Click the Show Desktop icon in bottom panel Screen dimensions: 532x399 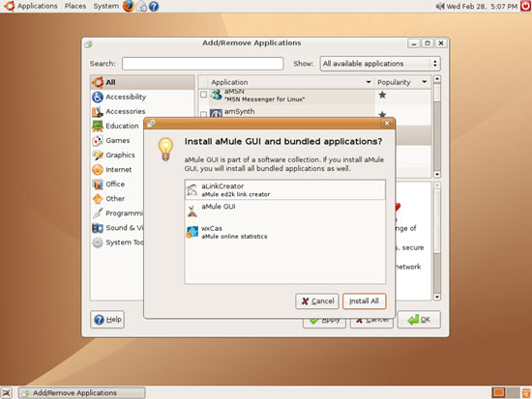[x=6, y=393]
